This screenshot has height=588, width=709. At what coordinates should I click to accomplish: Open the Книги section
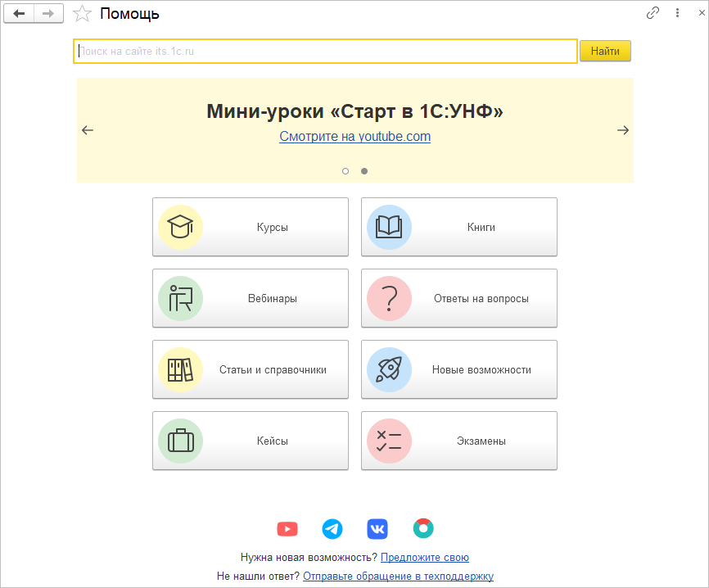pyautogui.click(x=459, y=227)
